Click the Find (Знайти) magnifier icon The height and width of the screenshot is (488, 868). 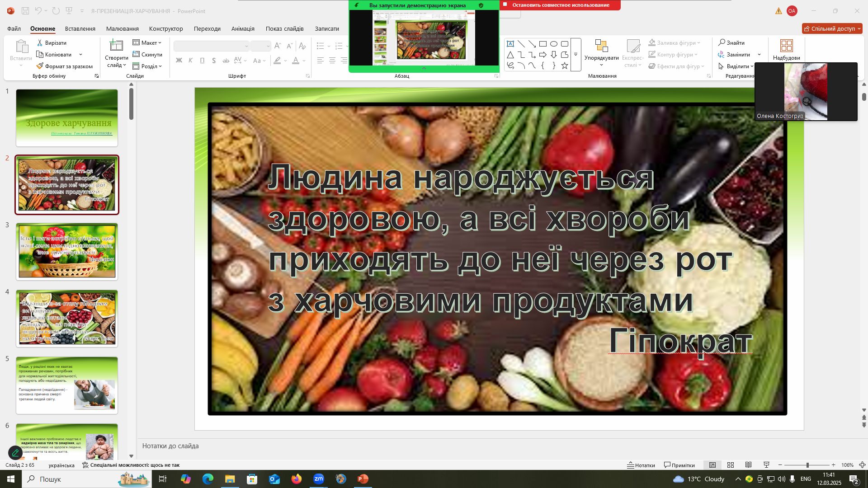722,42
